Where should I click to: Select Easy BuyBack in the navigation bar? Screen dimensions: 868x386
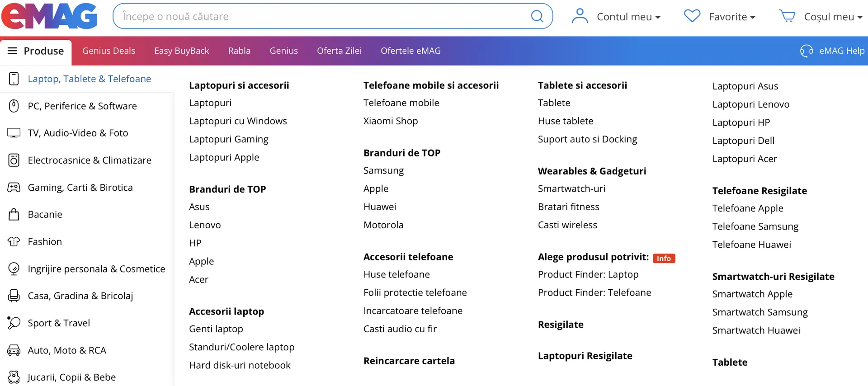tap(182, 51)
